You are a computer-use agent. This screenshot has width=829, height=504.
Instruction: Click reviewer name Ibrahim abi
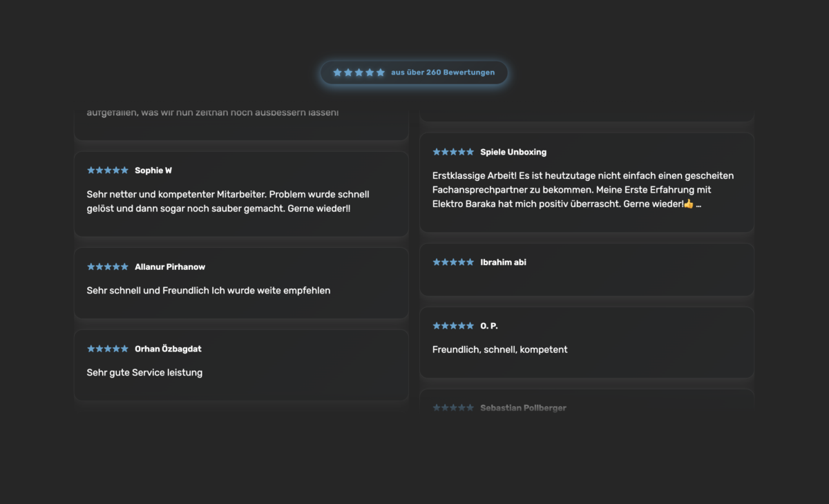pyautogui.click(x=503, y=262)
